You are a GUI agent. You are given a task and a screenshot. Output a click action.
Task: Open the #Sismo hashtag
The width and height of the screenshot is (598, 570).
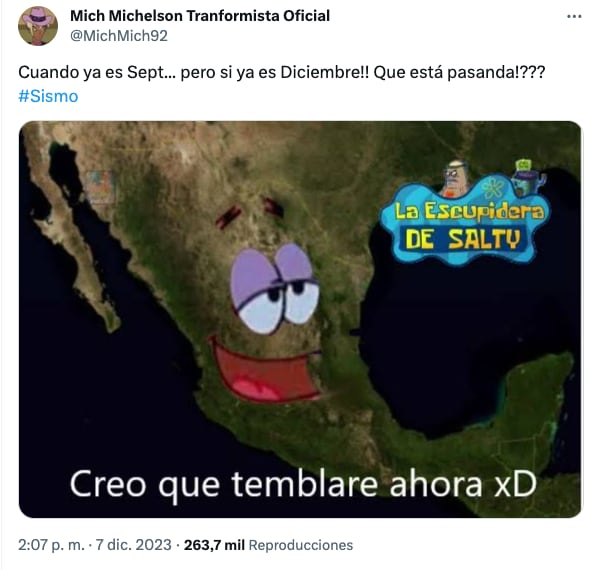pos(48,96)
